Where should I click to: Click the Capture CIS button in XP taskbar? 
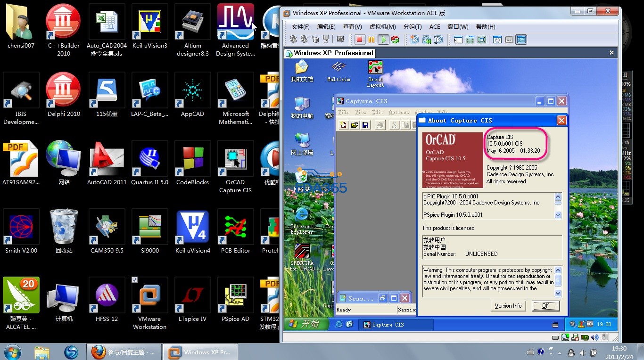(396, 324)
